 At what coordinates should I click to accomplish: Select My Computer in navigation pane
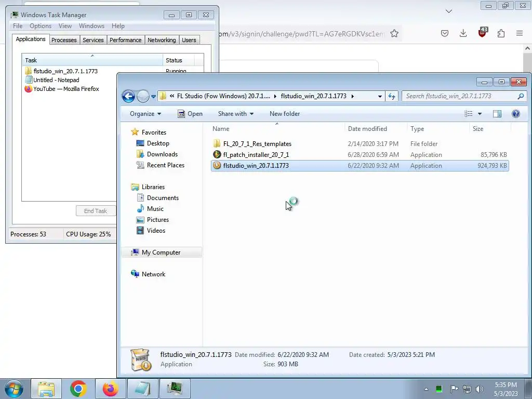(161, 252)
